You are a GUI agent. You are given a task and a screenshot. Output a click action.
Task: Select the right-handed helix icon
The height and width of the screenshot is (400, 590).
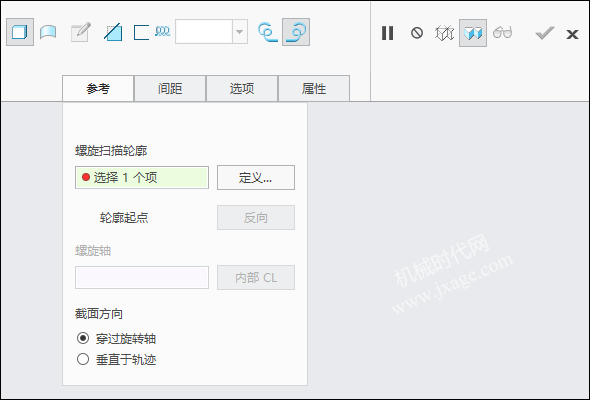(296, 32)
